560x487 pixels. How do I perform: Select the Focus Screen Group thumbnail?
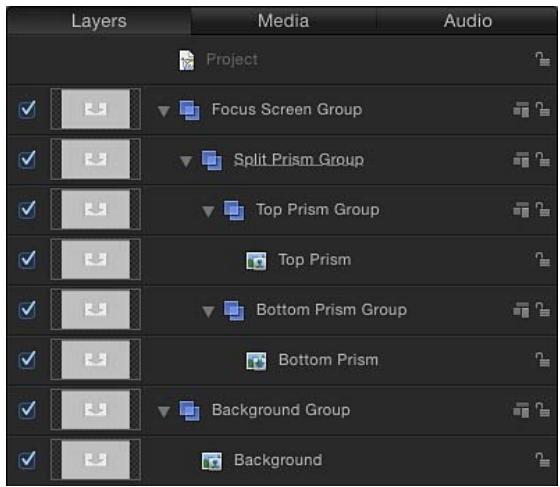pyautogui.click(x=96, y=109)
